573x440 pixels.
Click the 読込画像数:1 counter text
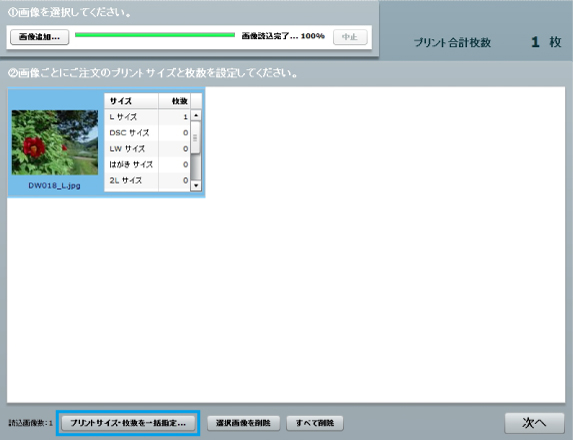click(x=31, y=423)
